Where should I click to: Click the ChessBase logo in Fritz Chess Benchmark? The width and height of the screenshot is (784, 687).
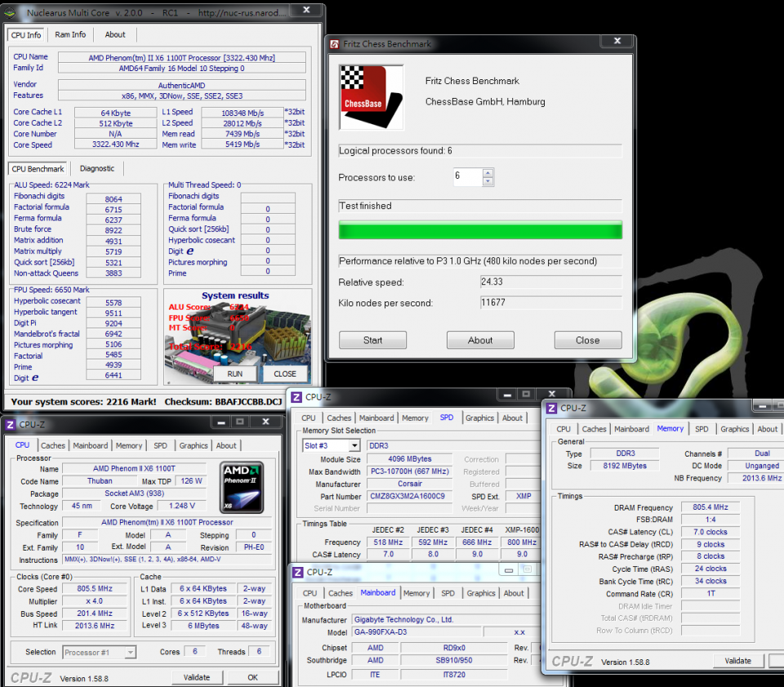click(x=371, y=97)
